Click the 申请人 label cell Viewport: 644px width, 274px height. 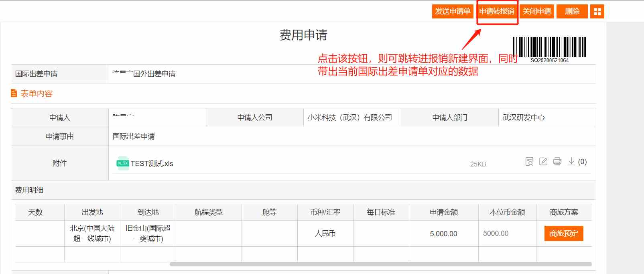59,118
